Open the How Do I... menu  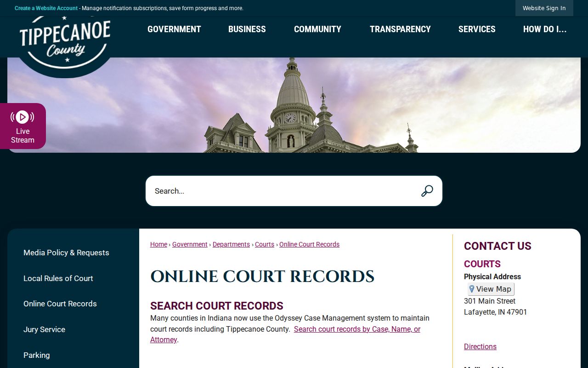click(545, 29)
